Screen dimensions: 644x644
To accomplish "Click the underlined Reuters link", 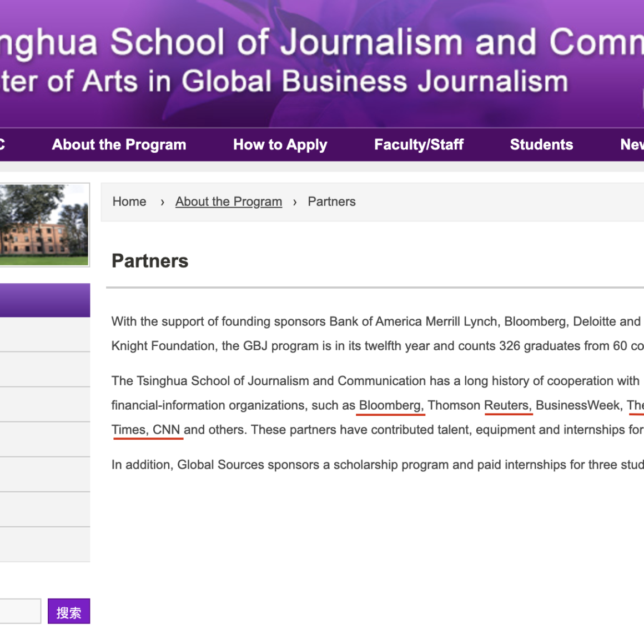I will click(x=507, y=406).
